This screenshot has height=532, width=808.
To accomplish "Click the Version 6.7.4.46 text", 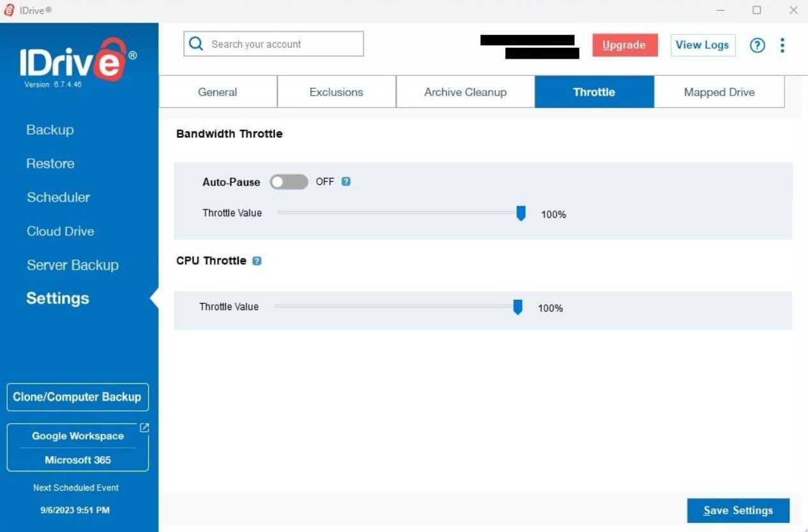I will (53, 85).
